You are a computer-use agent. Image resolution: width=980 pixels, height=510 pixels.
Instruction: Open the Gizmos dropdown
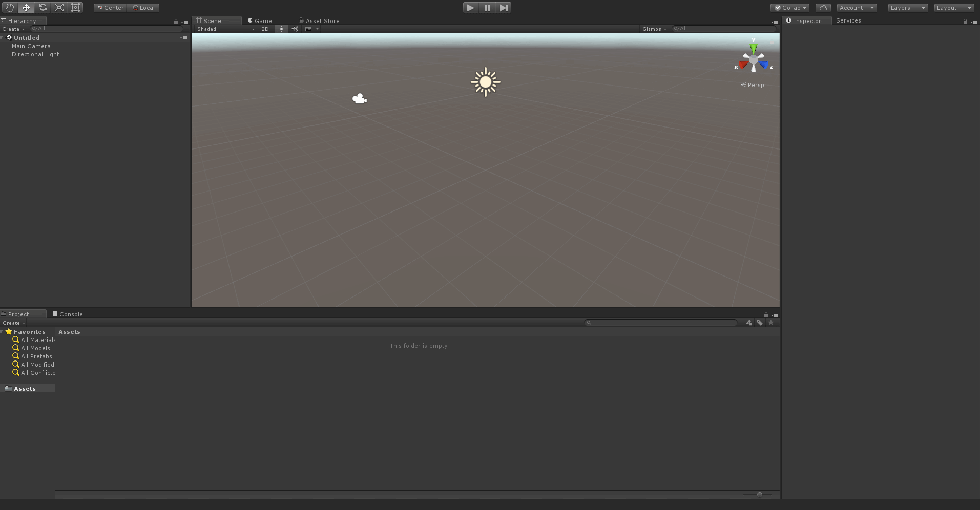pos(654,29)
